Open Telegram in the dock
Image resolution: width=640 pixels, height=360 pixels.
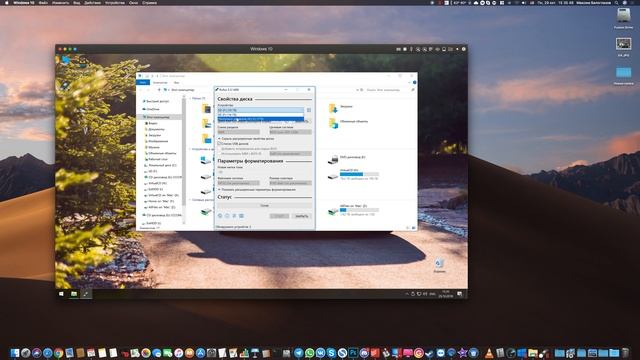point(299,353)
